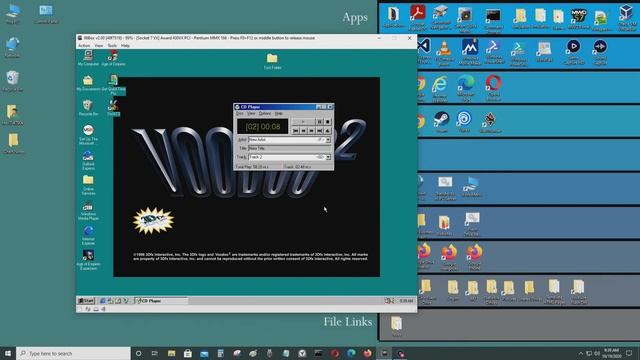Select the Online Services folder icon

click(x=88, y=185)
